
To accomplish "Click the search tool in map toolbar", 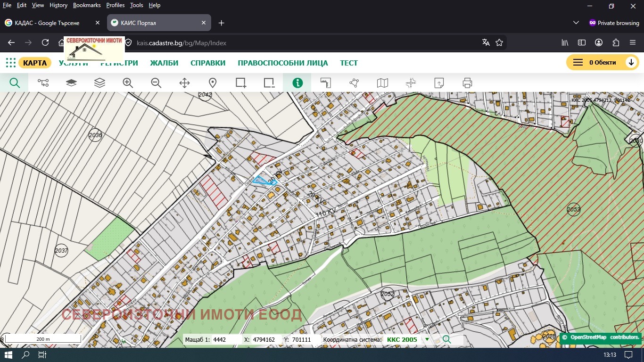I will [15, 83].
